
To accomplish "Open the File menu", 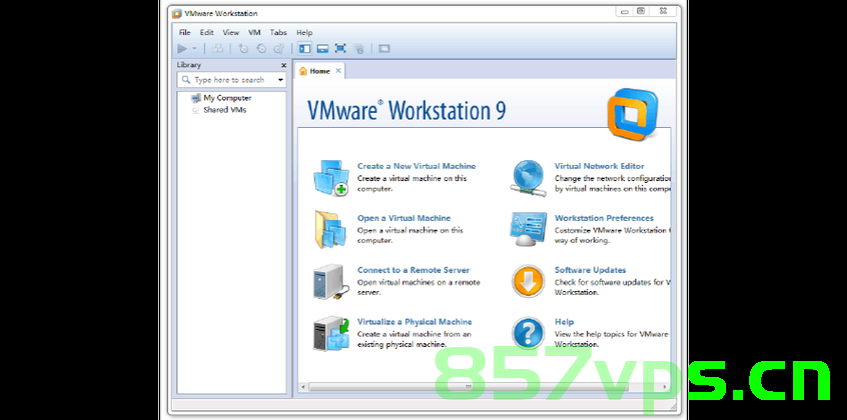I will click(x=185, y=32).
